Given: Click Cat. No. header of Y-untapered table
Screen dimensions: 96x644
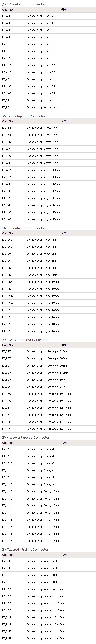Looking at the screenshot, I should click(8, 121).
